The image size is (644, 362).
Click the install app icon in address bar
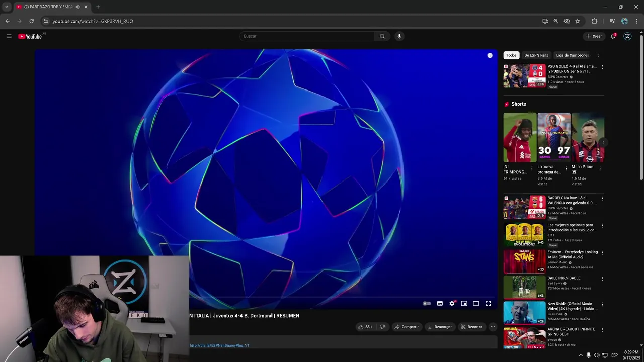[x=545, y=21]
